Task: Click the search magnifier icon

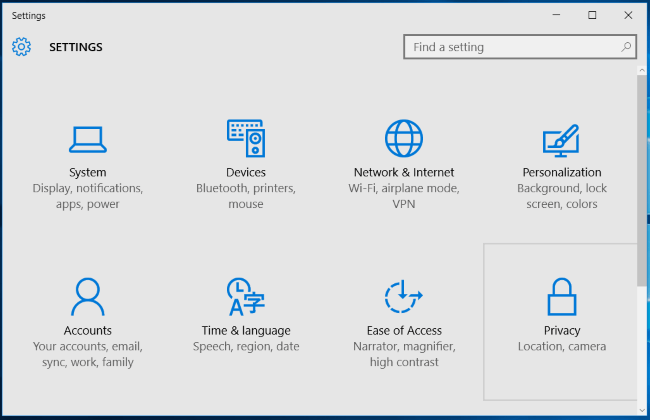Action: (626, 47)
